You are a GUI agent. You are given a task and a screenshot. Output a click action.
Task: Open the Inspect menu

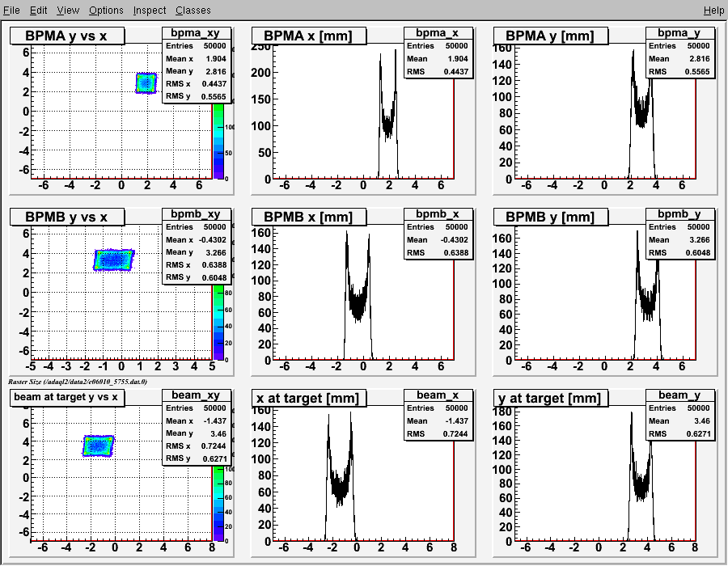click(149, 11)
